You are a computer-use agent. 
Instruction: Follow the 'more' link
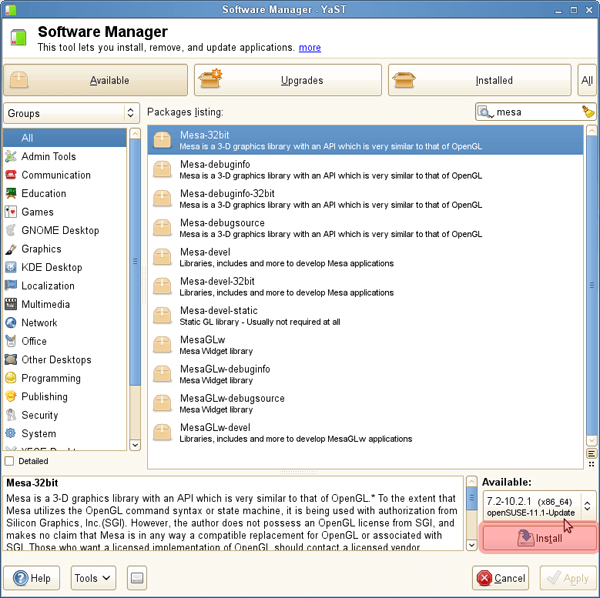[310, 47]
